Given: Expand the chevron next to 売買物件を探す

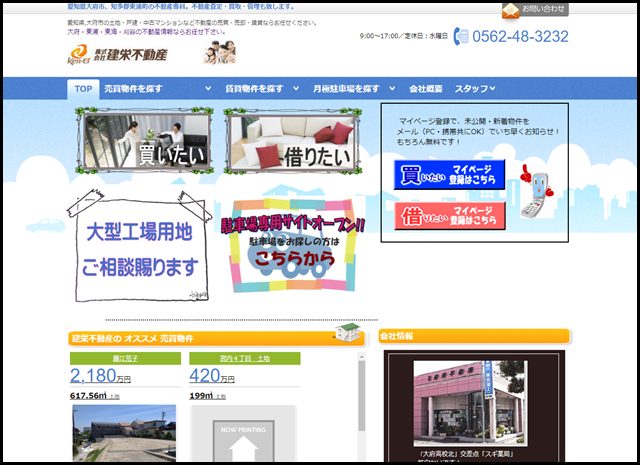Looking at the screenshot, I should pos(208,88).
